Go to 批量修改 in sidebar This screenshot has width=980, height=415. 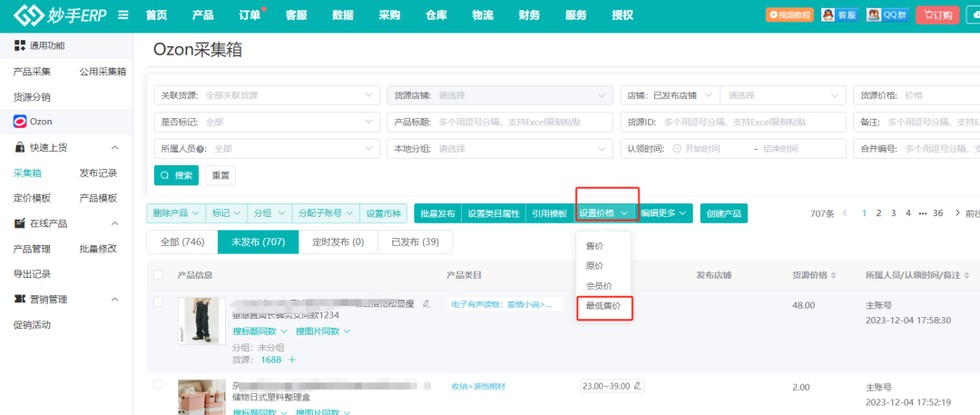click(x=98, y=249)
